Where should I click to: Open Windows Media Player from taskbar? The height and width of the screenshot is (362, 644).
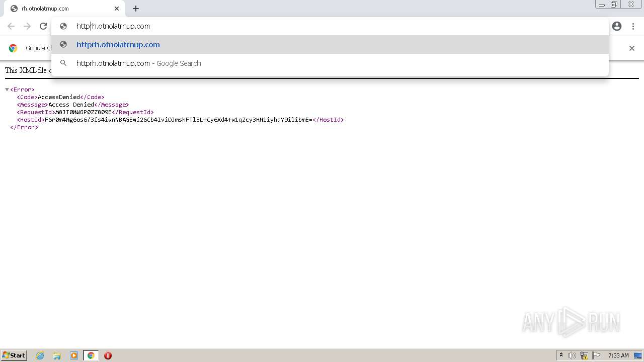(74, 355)
